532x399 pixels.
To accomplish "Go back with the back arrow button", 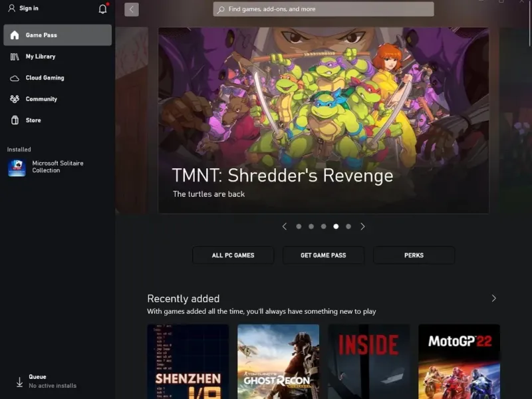I will point(131,9).
